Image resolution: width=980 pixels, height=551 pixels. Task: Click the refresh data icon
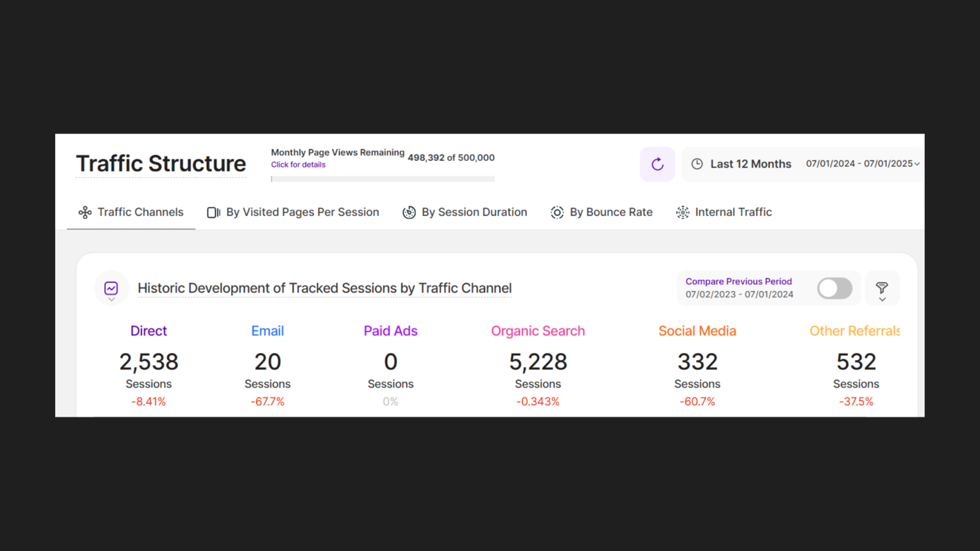coord(657,164)
